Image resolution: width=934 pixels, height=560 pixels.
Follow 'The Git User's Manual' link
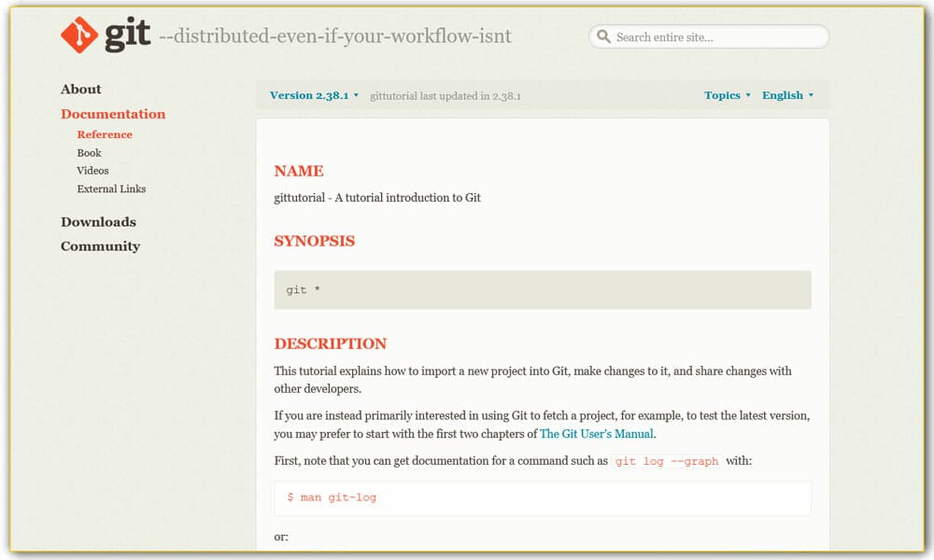tap(598, 434)
